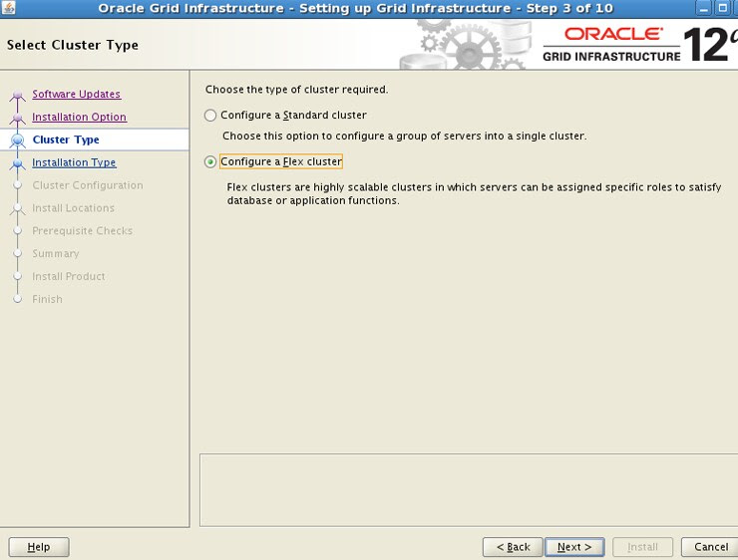Screen dimensions: 738x560
Task: Click the disabled Install button
Action: [642, 547]
